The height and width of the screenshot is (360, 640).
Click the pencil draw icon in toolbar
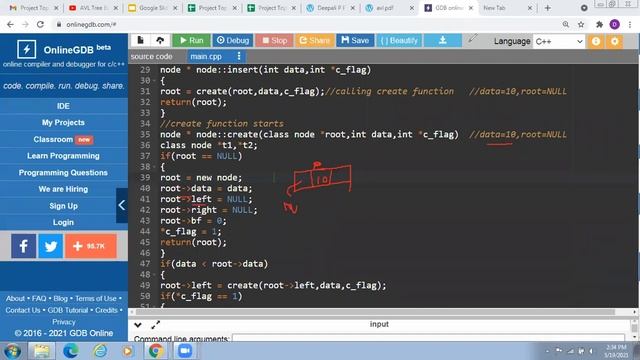[473, 39]
